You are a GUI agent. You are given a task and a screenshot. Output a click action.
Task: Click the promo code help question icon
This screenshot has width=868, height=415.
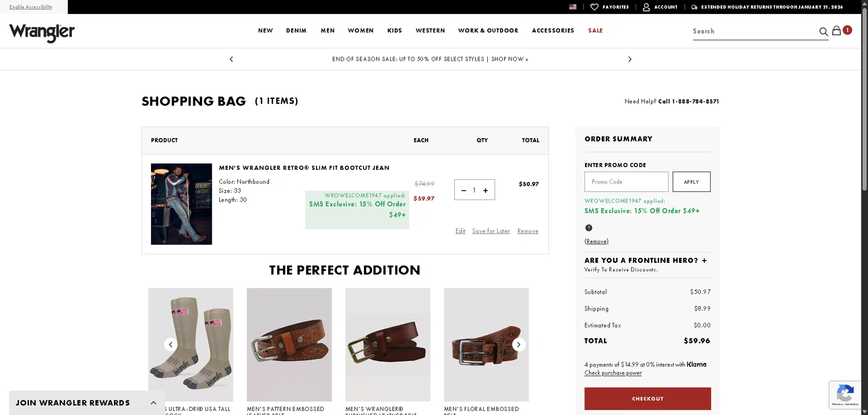click(x=589, y=228)
